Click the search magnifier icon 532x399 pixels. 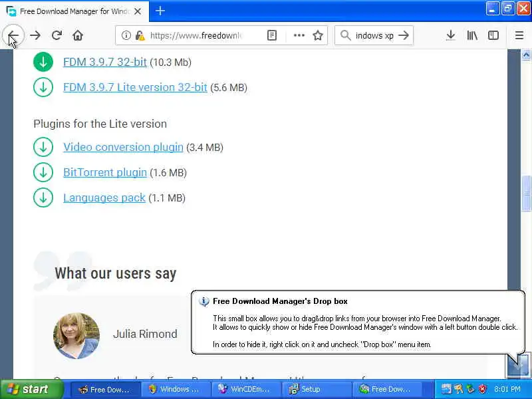click(x=345, y=35)
